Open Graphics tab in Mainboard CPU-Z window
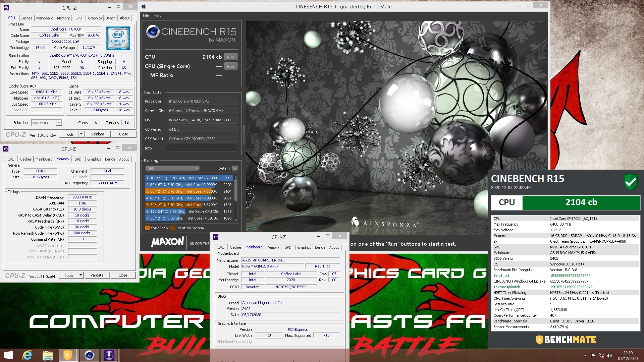The width and height of the screenshot is (644, 362). tap(304, 247)
